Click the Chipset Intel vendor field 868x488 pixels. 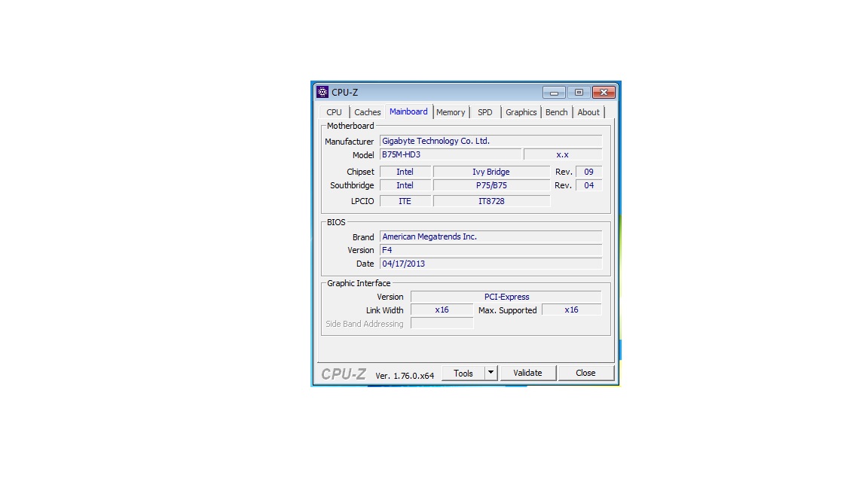pos(405,172)
